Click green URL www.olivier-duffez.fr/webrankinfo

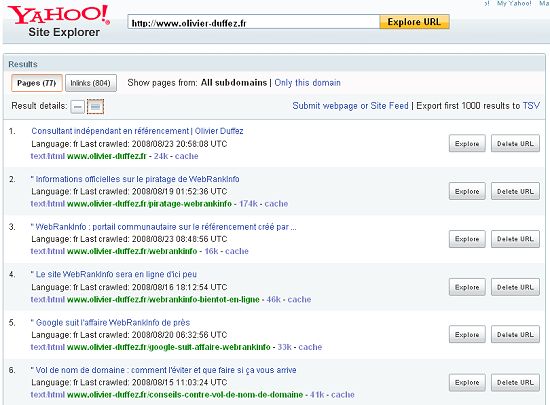coord(132,251)
